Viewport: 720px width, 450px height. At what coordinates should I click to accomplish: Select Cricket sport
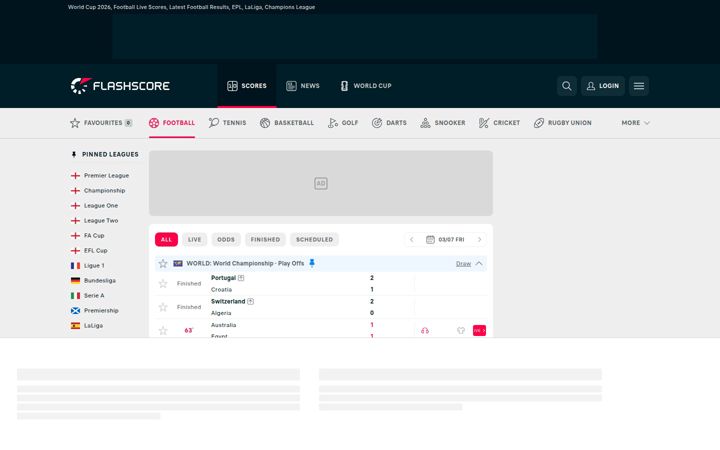pyautogui.click(x=499, y=123)
